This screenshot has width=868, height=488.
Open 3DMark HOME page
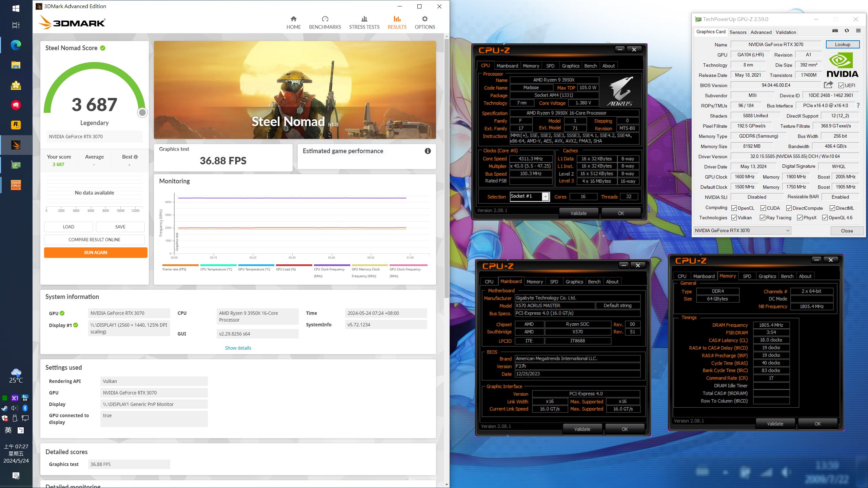[293, 23]
